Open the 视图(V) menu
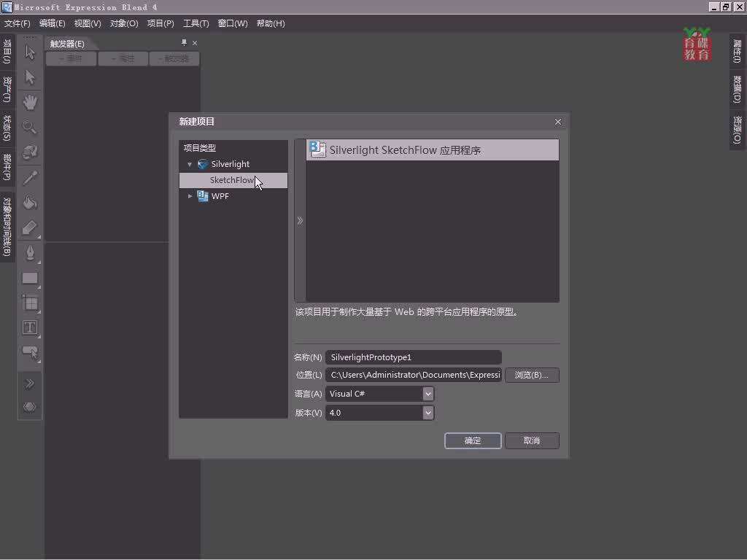This screenshot has width=747, height=560. click(88, 23)
